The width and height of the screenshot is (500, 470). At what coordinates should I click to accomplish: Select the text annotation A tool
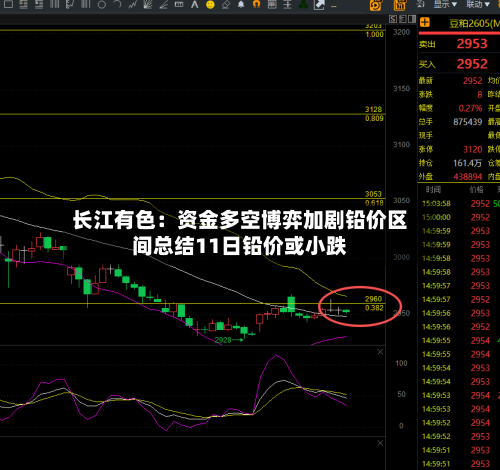click(195, 4)
